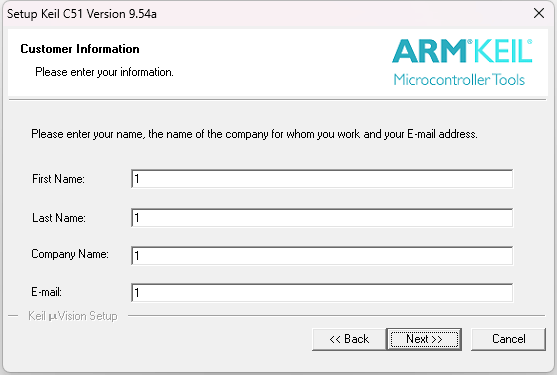This screenshot has height=375, width=557.
Task: Click the First Name label
Action: [x=58, y=179]
